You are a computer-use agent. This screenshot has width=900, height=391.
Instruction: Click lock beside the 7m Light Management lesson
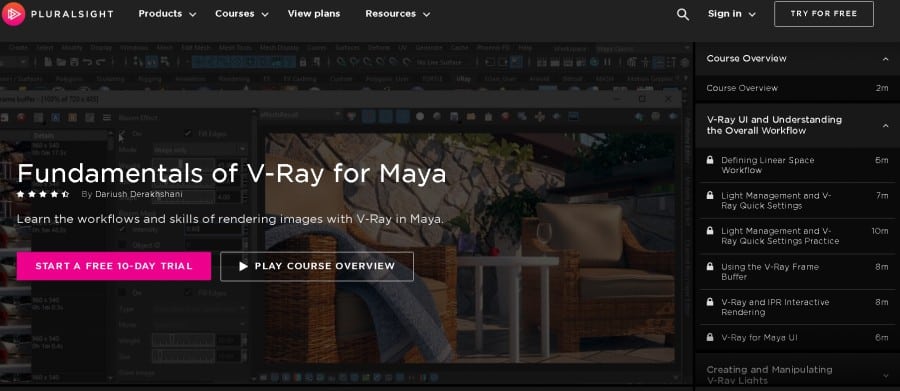[x=710, y=195]
